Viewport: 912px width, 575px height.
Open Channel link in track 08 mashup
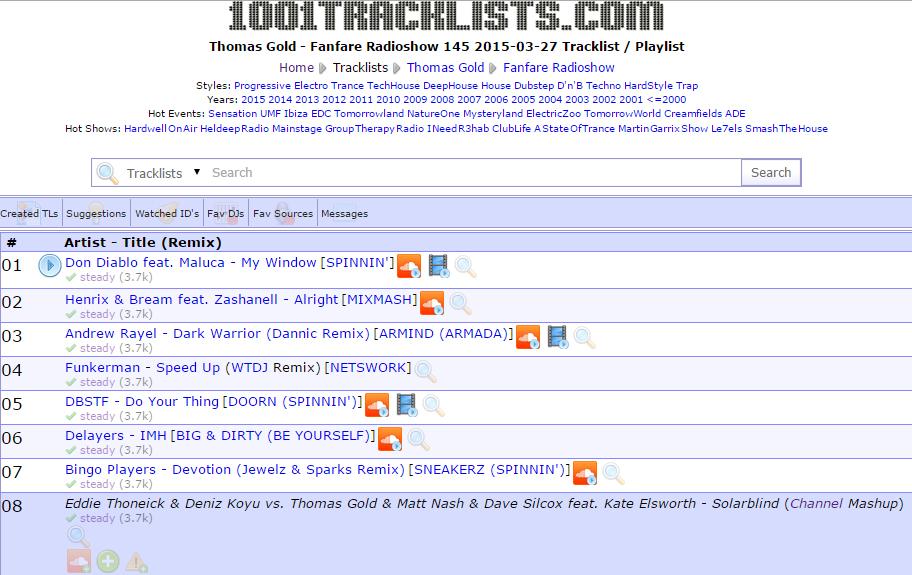pos(816,503)
